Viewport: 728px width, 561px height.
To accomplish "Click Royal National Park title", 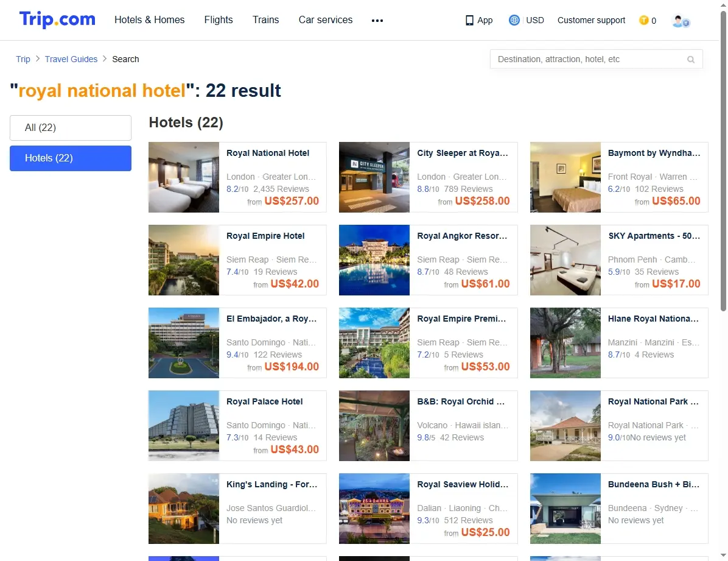I will pos(653,401).
